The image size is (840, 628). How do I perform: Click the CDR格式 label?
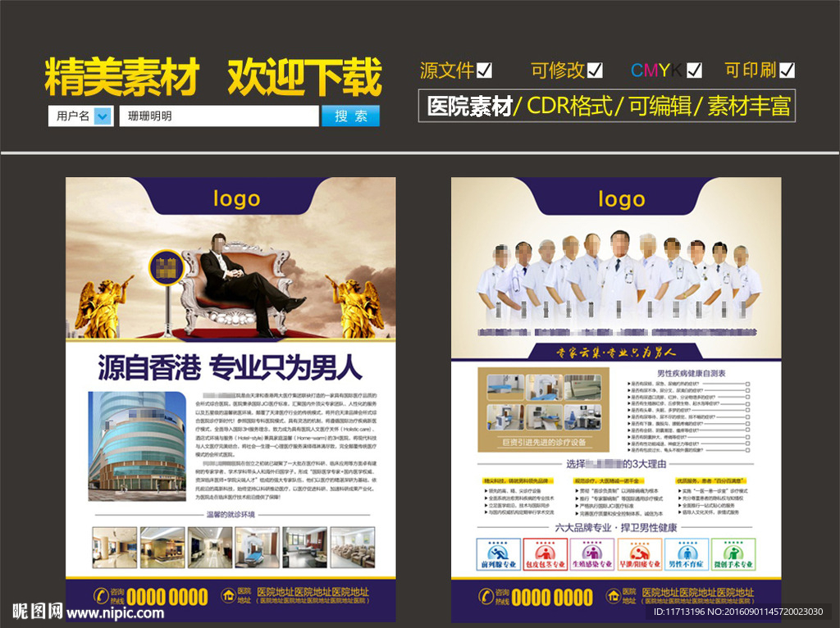(569, 106)
